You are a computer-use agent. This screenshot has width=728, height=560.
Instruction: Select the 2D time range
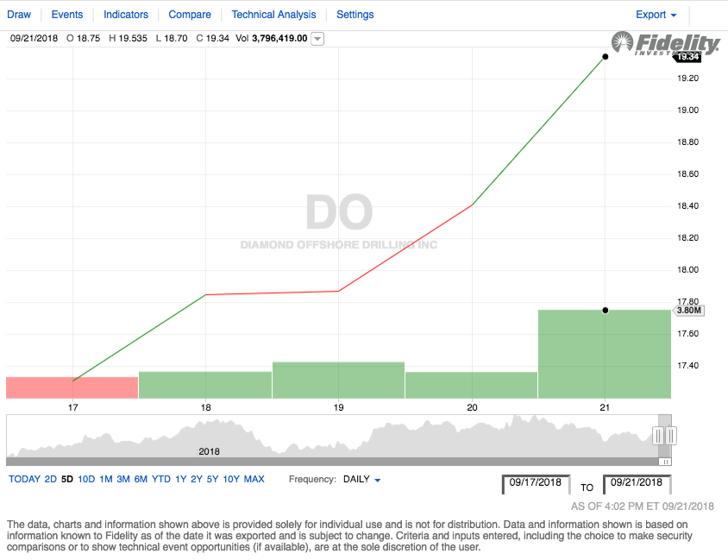tap(51, 479)
